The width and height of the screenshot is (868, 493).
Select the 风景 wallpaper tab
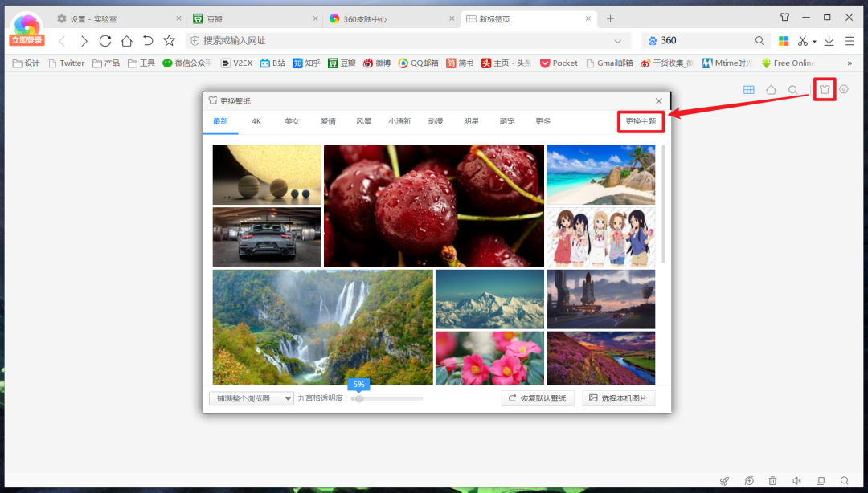[x=364, y=121]
